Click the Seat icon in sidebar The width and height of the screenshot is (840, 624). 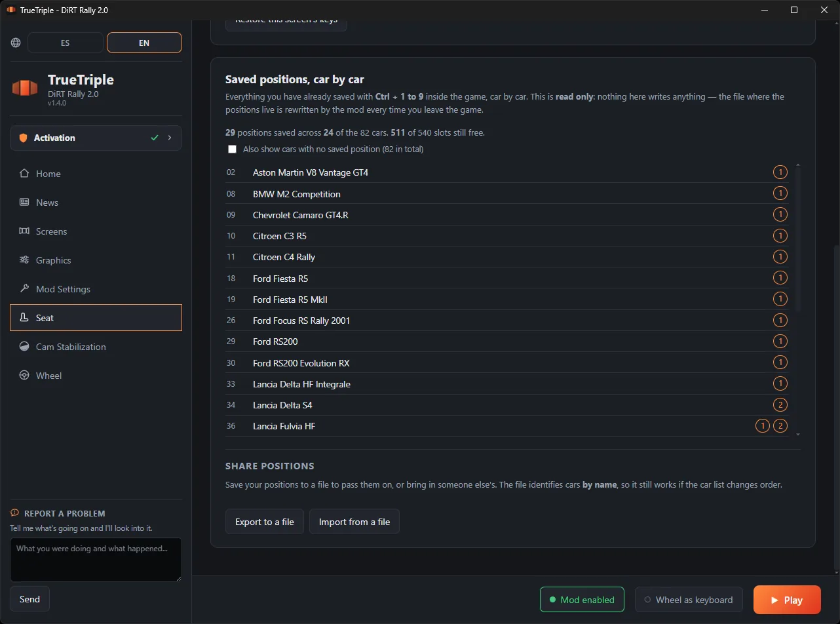pyautogui.click(x=24, y=318)
